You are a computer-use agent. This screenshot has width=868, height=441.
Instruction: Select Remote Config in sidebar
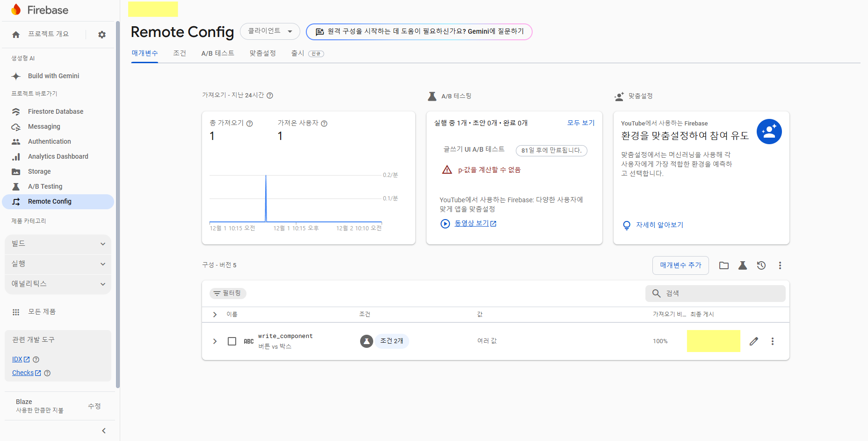tap(58, 201)
